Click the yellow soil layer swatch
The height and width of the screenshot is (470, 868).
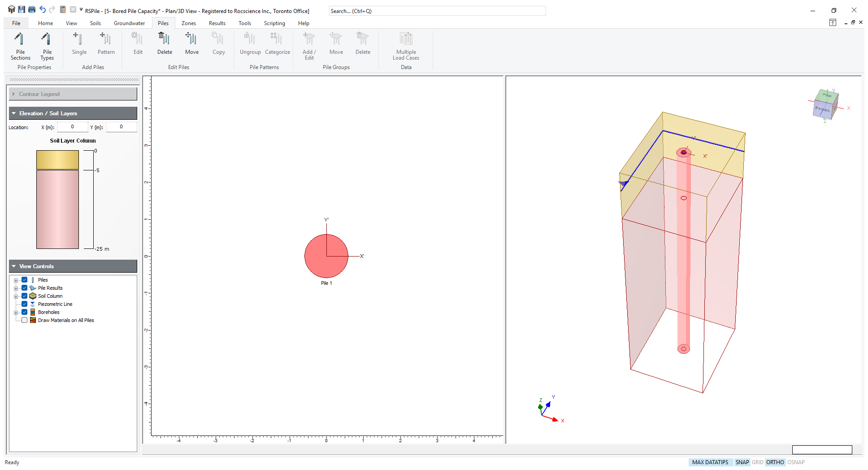pyautogui.click(x=57, y=160)
